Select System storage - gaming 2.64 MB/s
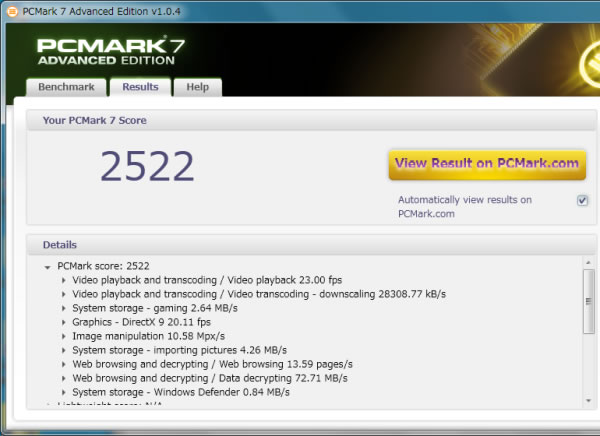The image size is (600, 436). pyautogui.click(x=155, y=308)
